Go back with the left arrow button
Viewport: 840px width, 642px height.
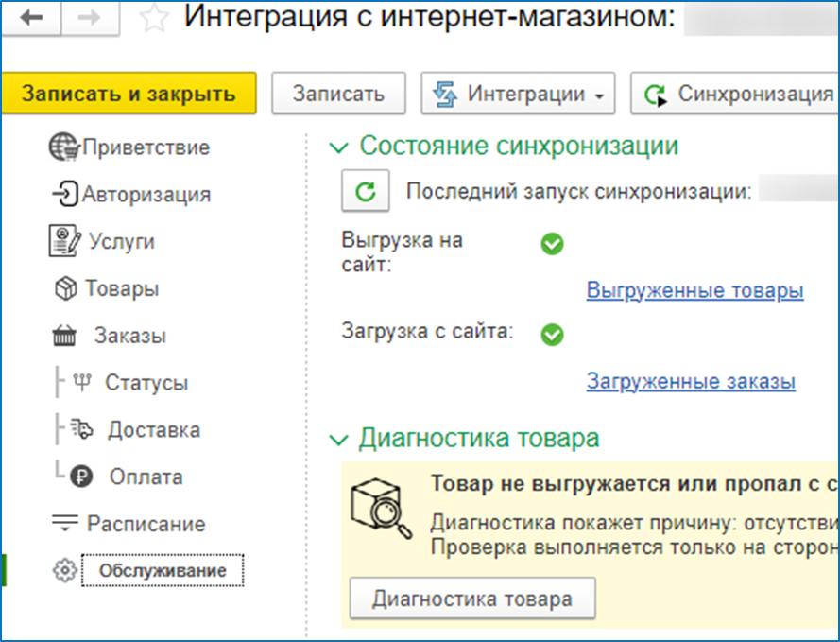coord(31,18)
